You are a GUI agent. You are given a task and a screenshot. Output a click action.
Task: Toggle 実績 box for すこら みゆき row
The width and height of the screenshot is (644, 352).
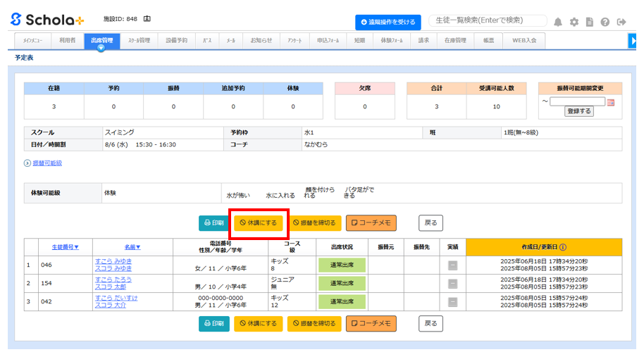pos(452,265)
